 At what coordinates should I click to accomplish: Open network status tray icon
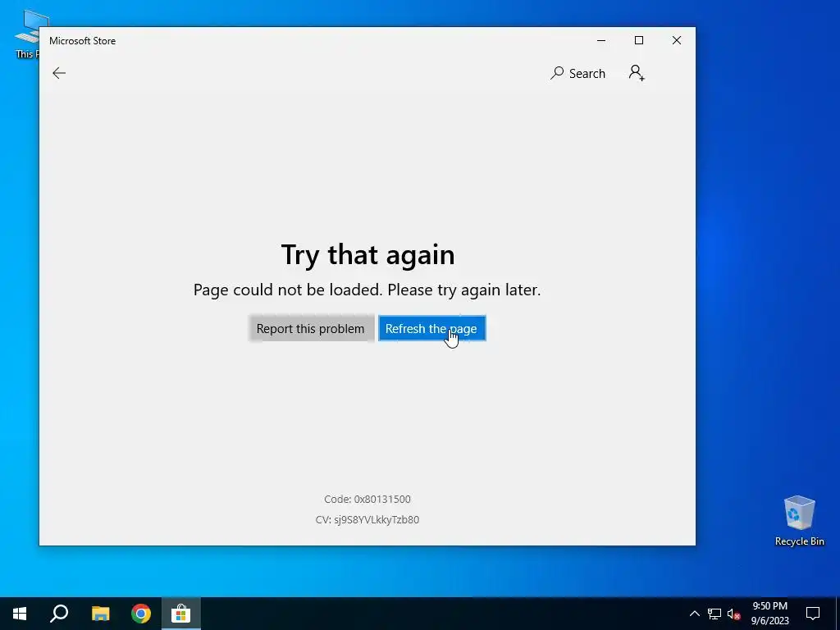(714, 614)
